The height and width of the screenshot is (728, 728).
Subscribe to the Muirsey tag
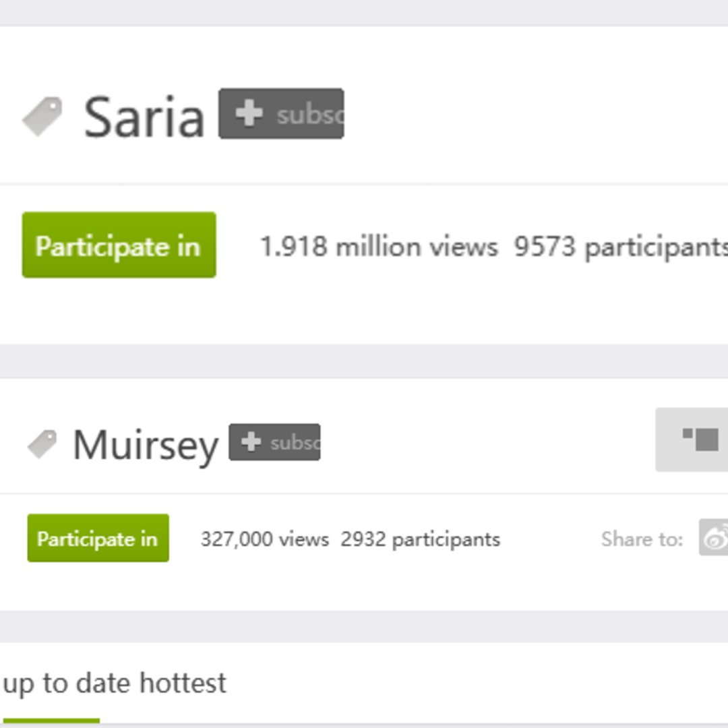pyautogui.click(x=274, y=442)
